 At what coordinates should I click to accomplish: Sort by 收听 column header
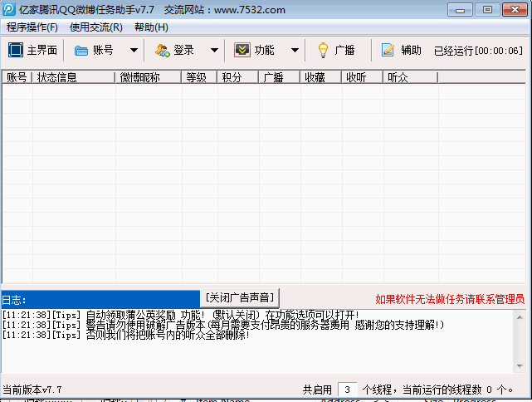click(363, 77)
